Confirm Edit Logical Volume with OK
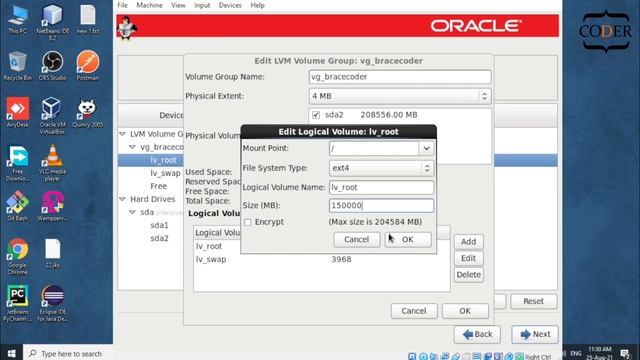The image size is (640, 360). pyautogui.click(x=408, y=240)
